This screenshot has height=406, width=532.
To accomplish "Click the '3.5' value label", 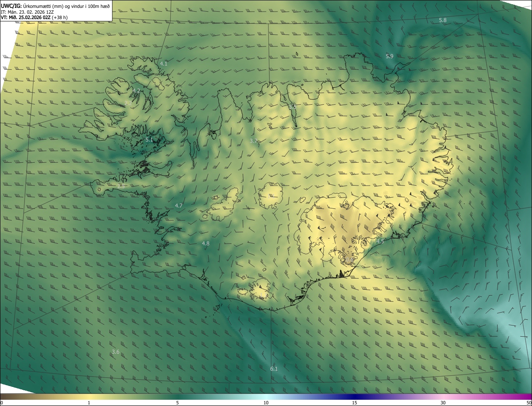I will point(292,107).
